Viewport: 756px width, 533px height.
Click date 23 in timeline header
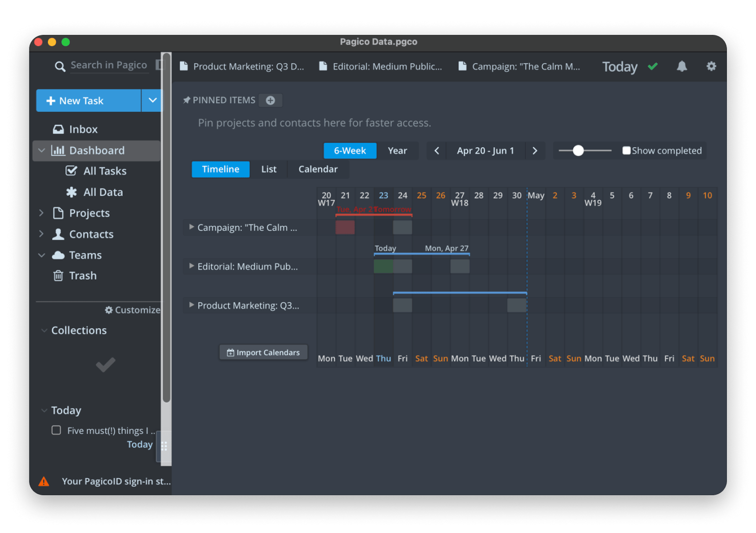click(x=383, y=195)
